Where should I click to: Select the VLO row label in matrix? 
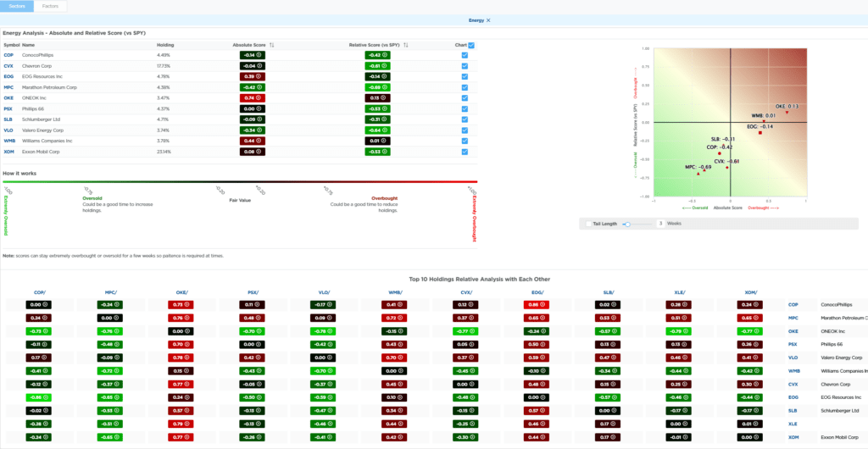click(x=793, y=358)
